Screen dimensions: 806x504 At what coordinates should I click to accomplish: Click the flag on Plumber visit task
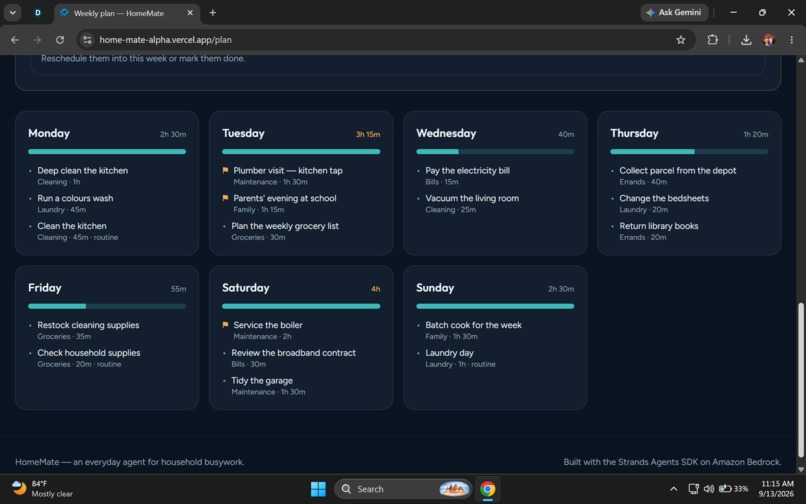(x=225, y=170)
